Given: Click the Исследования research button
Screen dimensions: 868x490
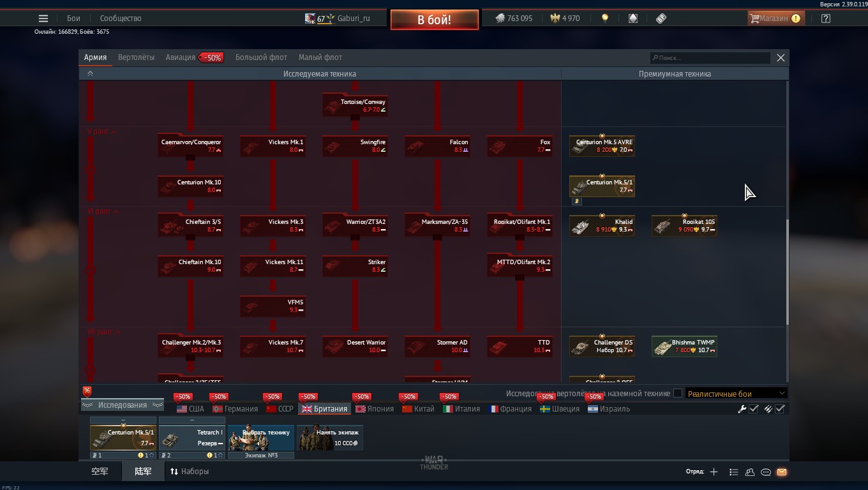Looking at the screenshot, I should point(123,405).
